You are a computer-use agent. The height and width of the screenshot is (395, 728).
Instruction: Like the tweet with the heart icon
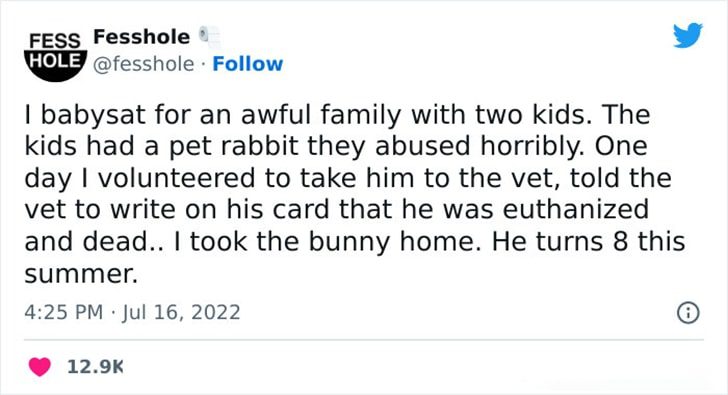point(40,367)
